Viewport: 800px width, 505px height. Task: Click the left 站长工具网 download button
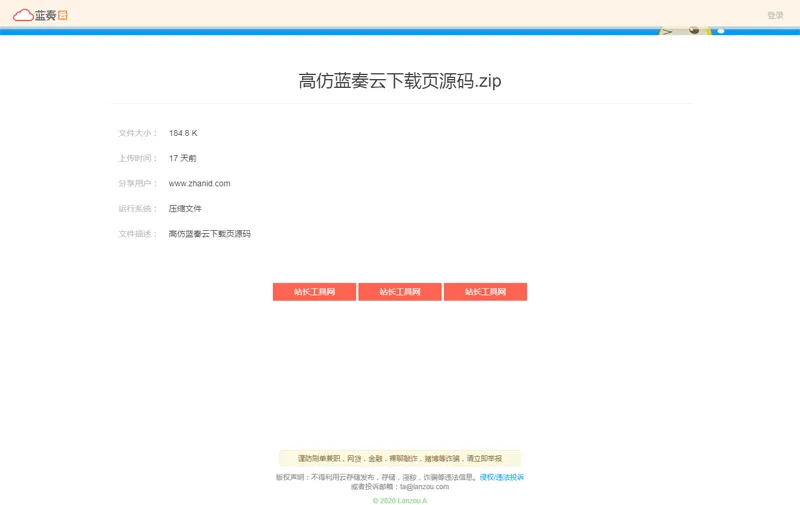(314, 292)
